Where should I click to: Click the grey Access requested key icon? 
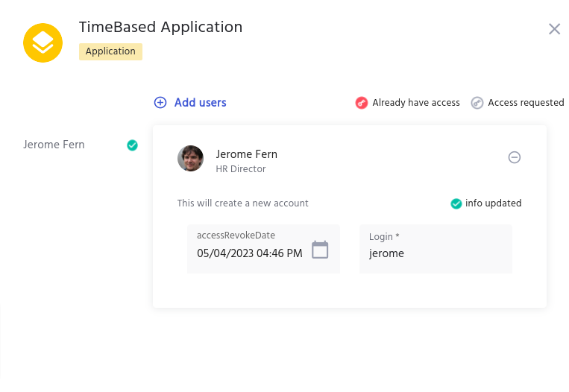477,103
